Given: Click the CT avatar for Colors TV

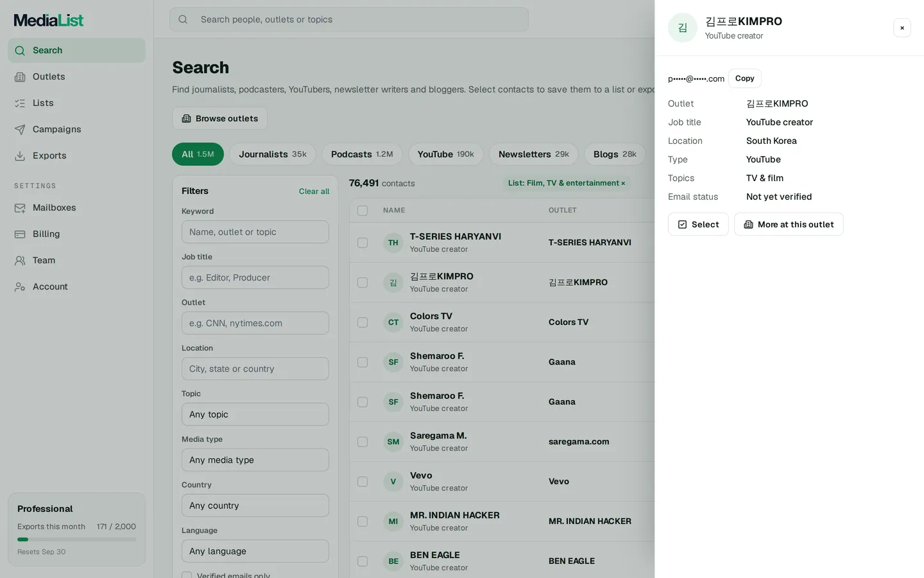Looking at the screenshot, I should [x=393, y=322].
